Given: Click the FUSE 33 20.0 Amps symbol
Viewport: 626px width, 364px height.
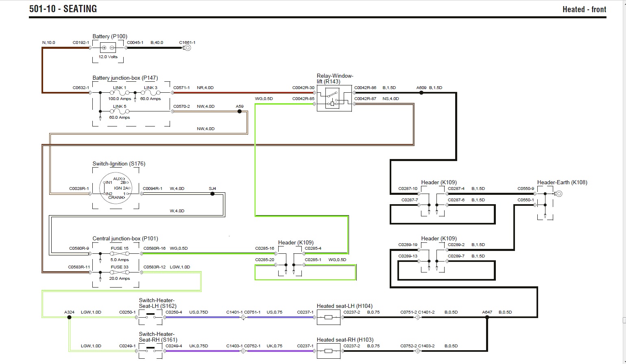Looking at the screenshot, I should point(120,272).
